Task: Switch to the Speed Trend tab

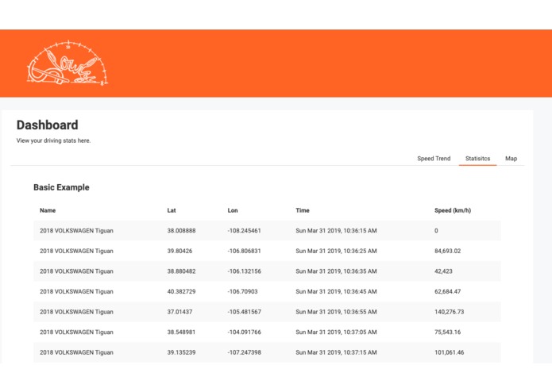Action: coord(434,159)
